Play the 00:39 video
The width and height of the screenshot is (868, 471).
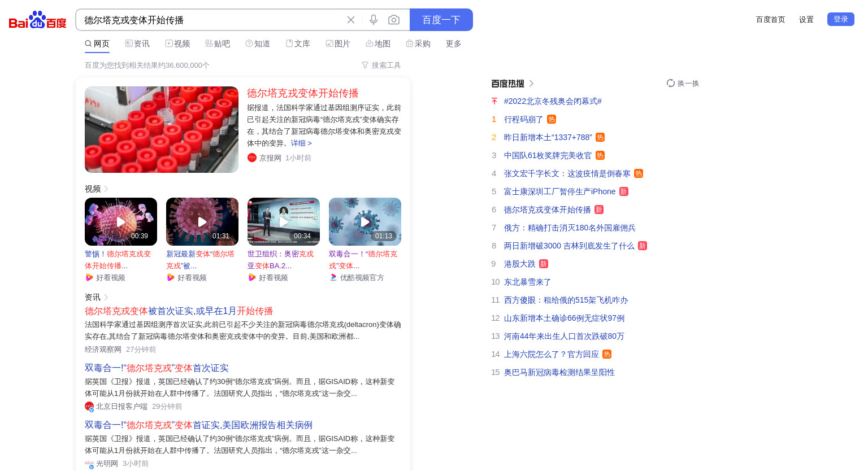[121, 221]
